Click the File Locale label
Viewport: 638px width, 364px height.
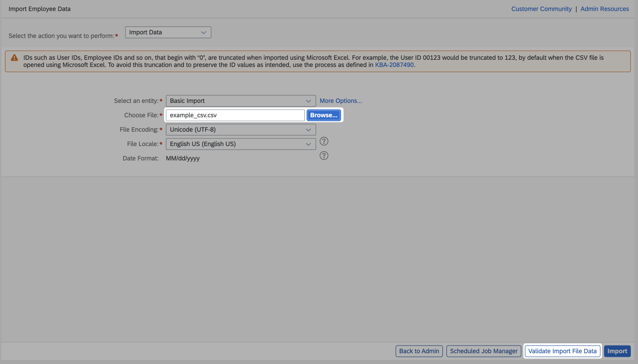tap(143, 144)
